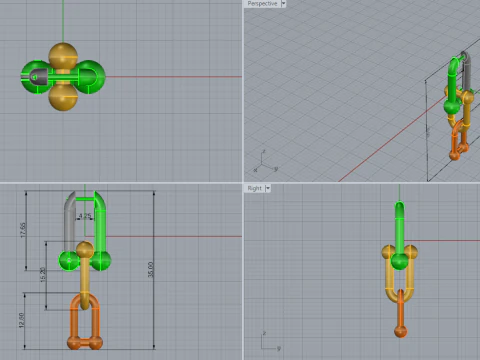Image resolution: width=480 pixels, height=360 pixels.
Task: Select the orange sphere in the Right viewport
Action: point(401,332)
